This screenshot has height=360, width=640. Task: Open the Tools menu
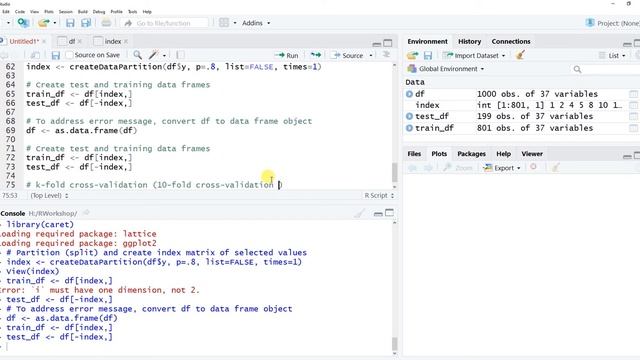132,11
